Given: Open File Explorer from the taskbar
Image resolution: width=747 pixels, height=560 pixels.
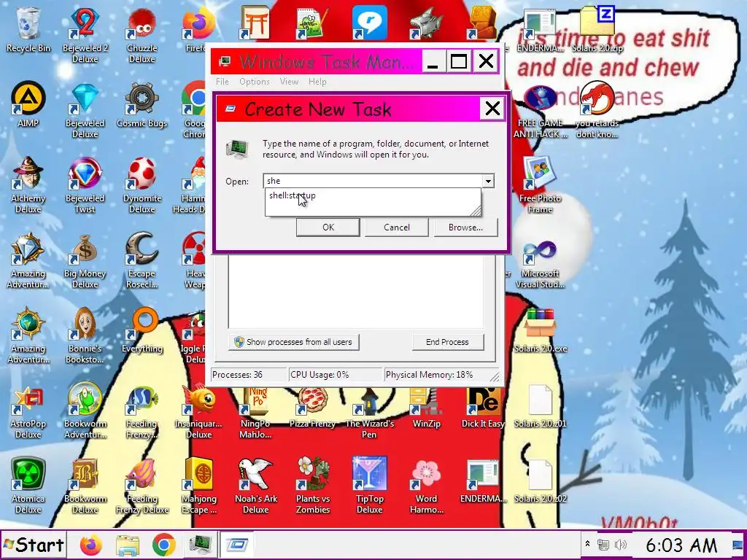Looking at the screenshot, I should (x=128, y=545).
